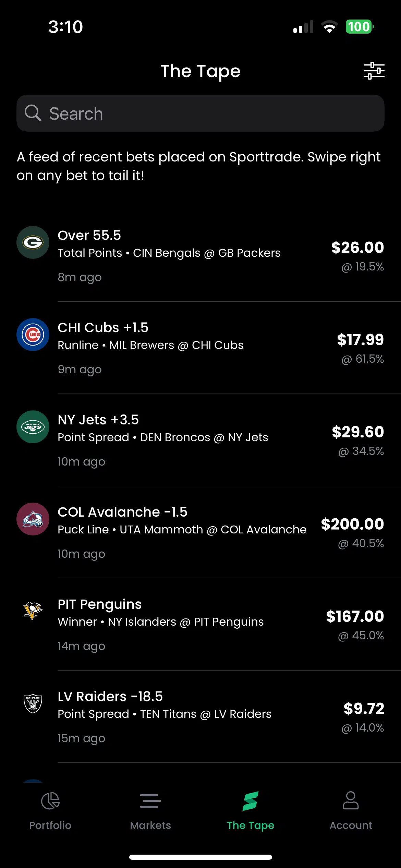Tap the $200.00 Avalanche bet amount

click(x=352, y=524)
